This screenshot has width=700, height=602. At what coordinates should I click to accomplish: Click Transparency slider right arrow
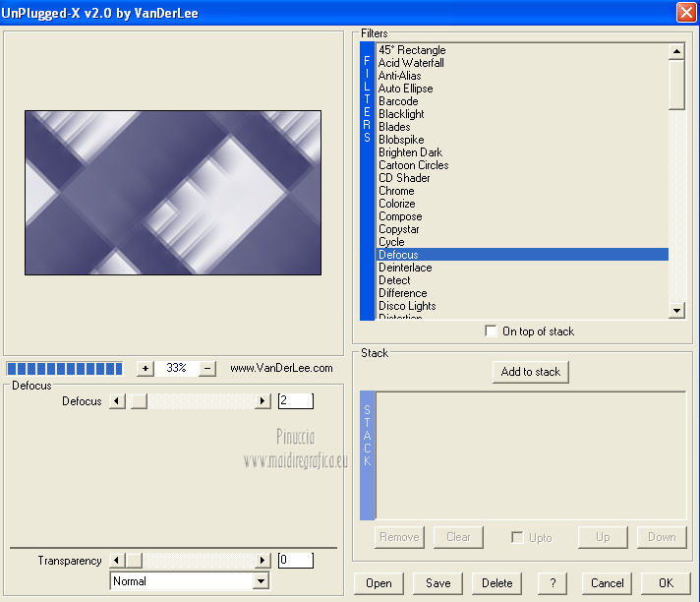(x=262, y=560)
